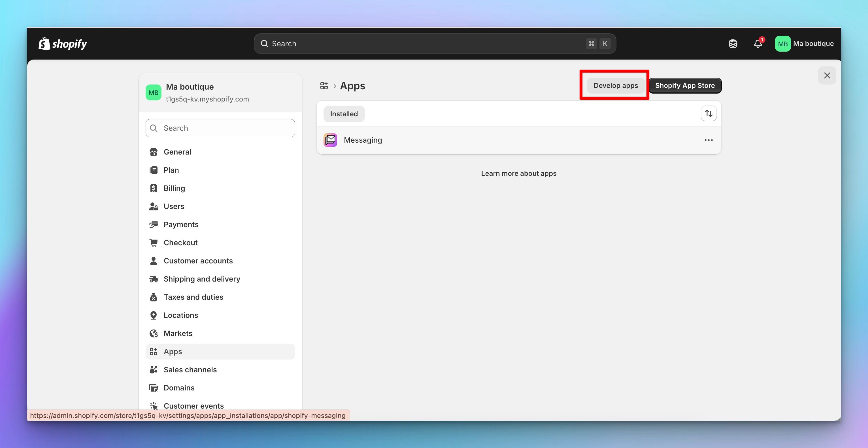Screen dimensions: 868x448
Task: Click the magnifier icon in sidebar search
Action: 154,128
